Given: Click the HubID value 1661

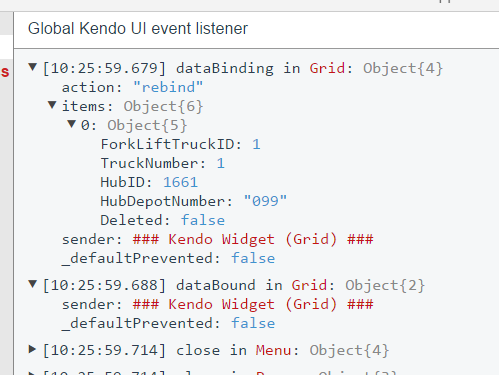Looking at the screenshot, I should click(x=180, y=182).
